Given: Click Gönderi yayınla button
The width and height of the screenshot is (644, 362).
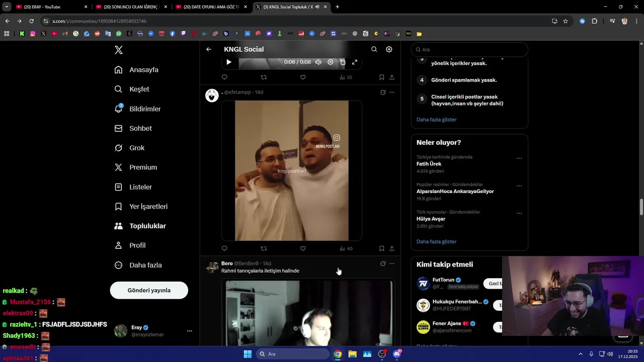Looking at the screenshot, I should coord(149,290).
